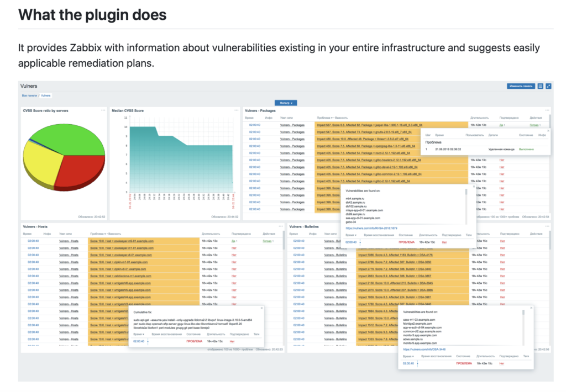Click Готово action in Hosts first row
This screenshot has width=566, height=392.
(x=268, y=241)
